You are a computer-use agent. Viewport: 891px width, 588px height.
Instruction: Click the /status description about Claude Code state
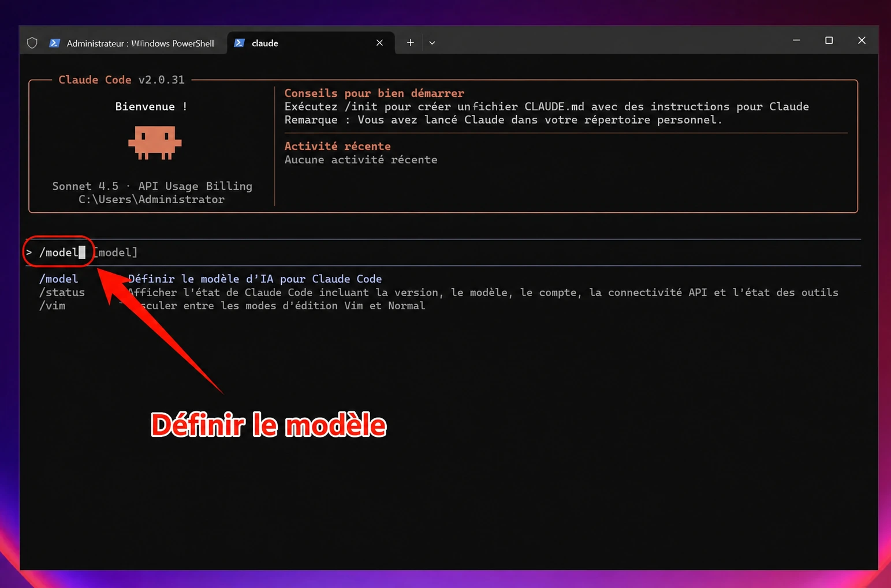(x=483, y=293)
